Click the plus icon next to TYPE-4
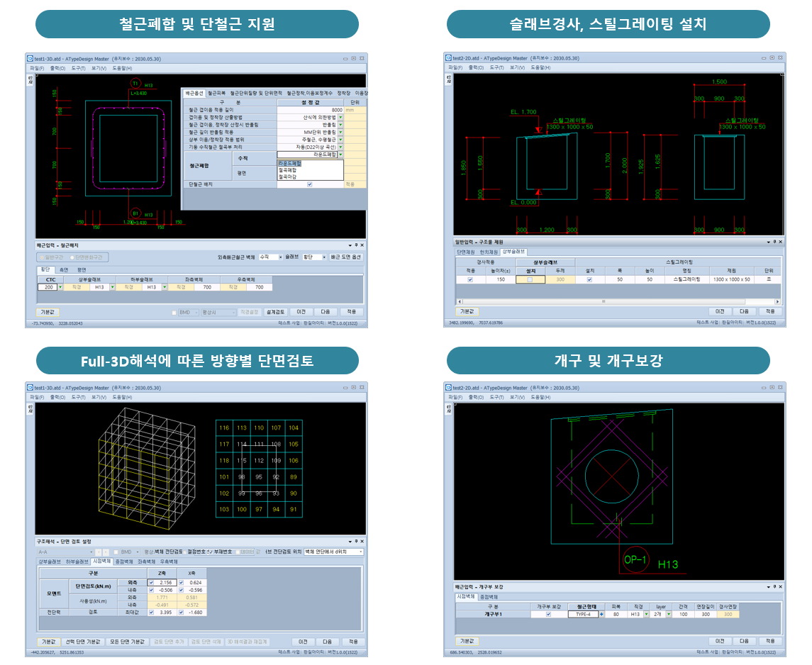The height and width of the screenshot is (665, 812). coord(601,614)
